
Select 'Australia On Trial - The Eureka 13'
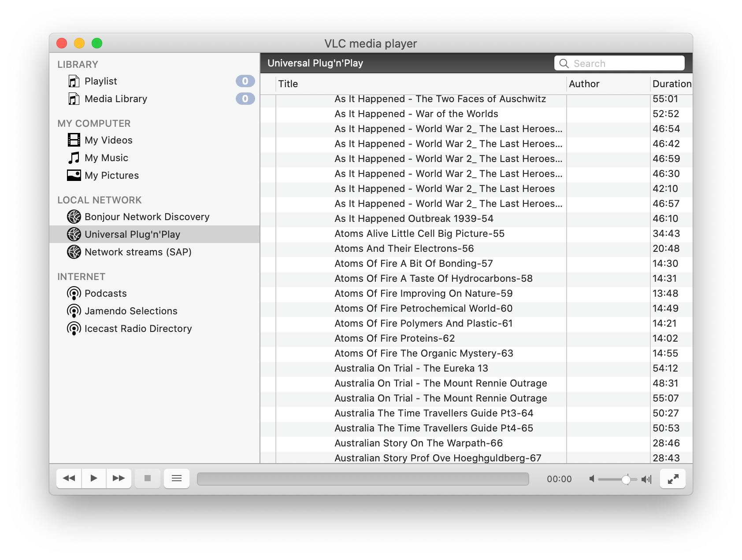coord(476,368)
